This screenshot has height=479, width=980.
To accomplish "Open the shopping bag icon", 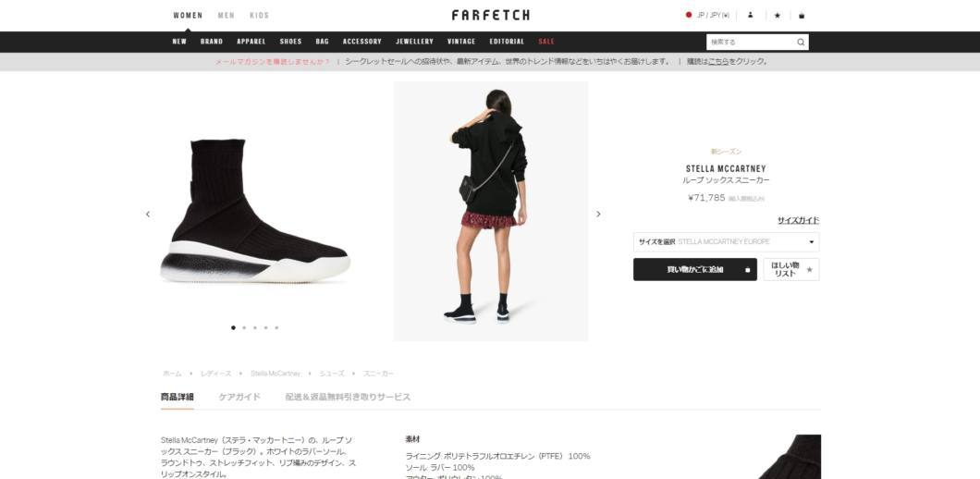I will point(802,15).
